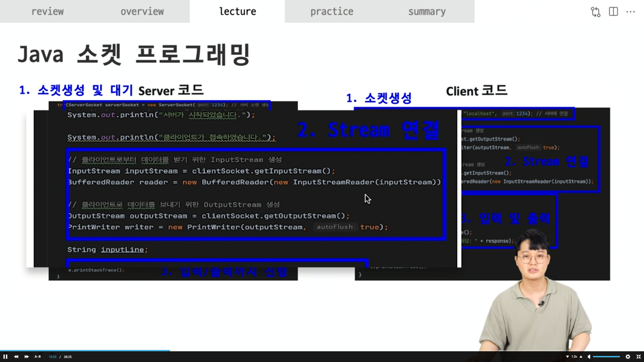The height and width of the screenshot is (362, 644).
Task: Switch to the review tab
Action: click(x=47, y=11)
